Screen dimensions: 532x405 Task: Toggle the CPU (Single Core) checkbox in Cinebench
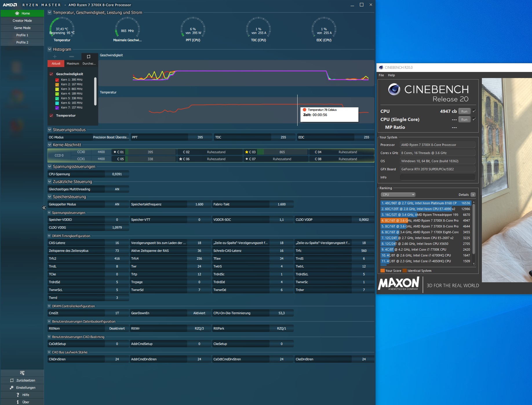click(x=474, y=119)
